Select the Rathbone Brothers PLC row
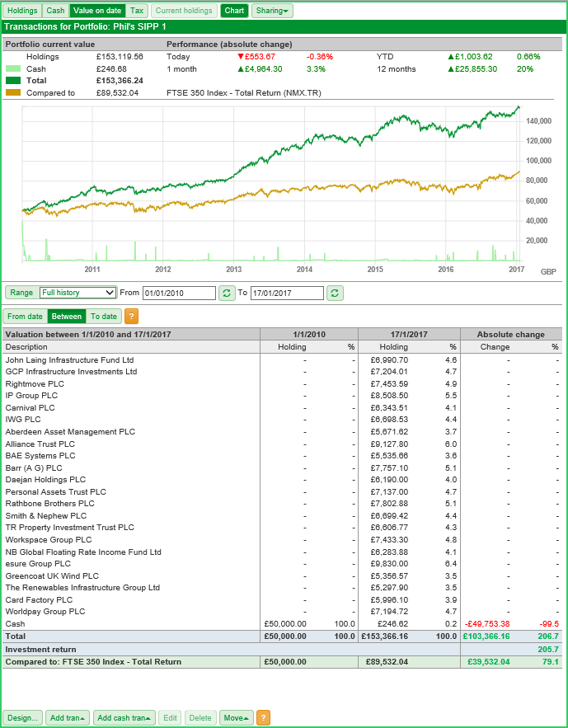Viewport: 568px width, 728px height. click(x=282, y=503)
